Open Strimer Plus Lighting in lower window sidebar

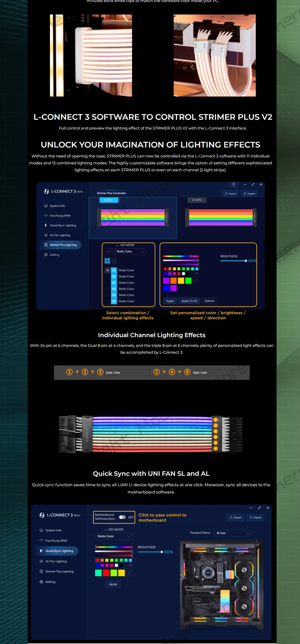[x=56, y=571]
